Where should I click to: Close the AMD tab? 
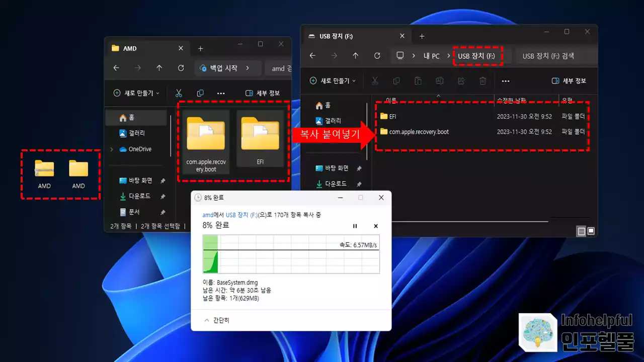181,48
